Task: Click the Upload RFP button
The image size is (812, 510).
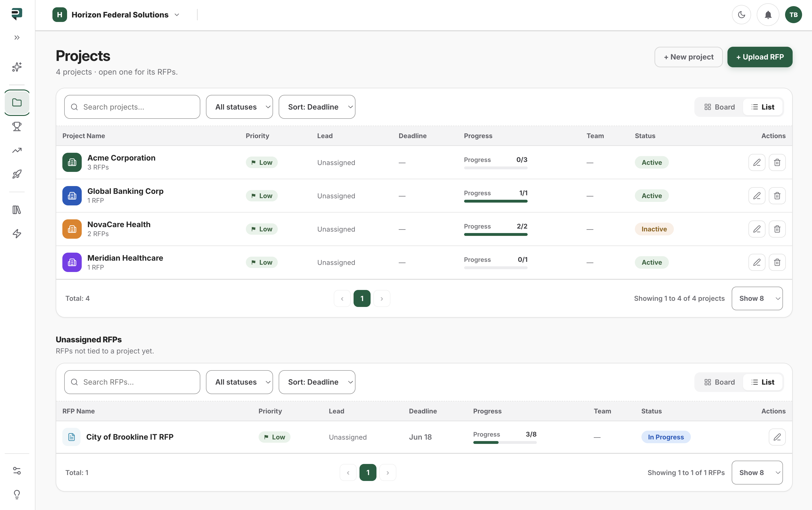Action: 760,57
